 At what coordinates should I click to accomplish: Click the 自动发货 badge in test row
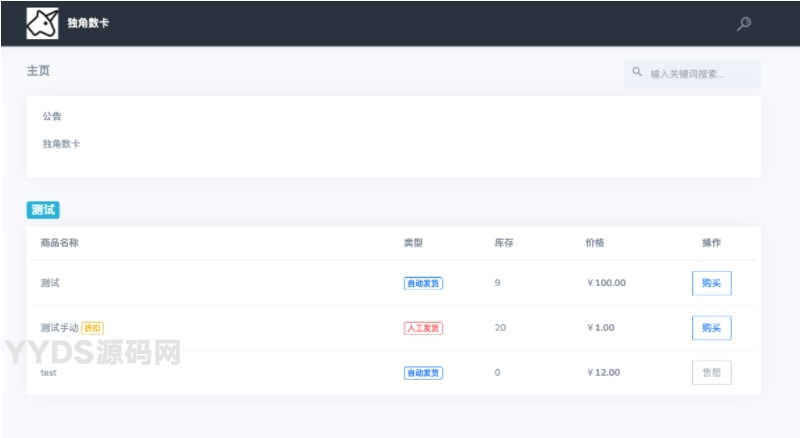pyautogui.click(x=423, y=373)
